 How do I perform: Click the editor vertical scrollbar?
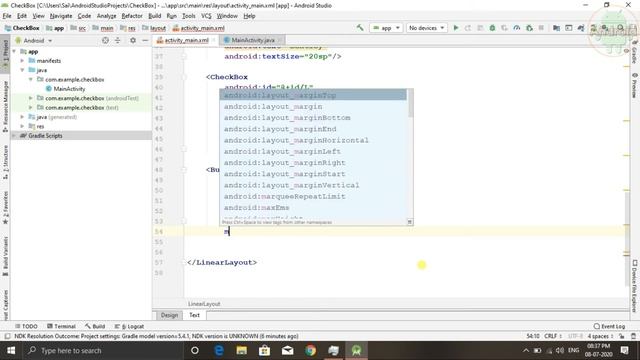coord(627,238)
